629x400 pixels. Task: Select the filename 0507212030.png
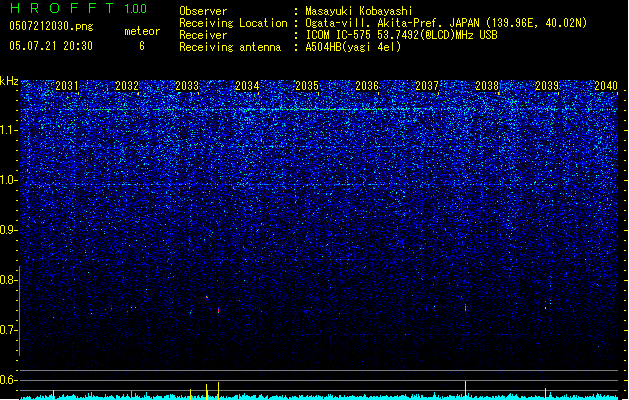[51, 26]
